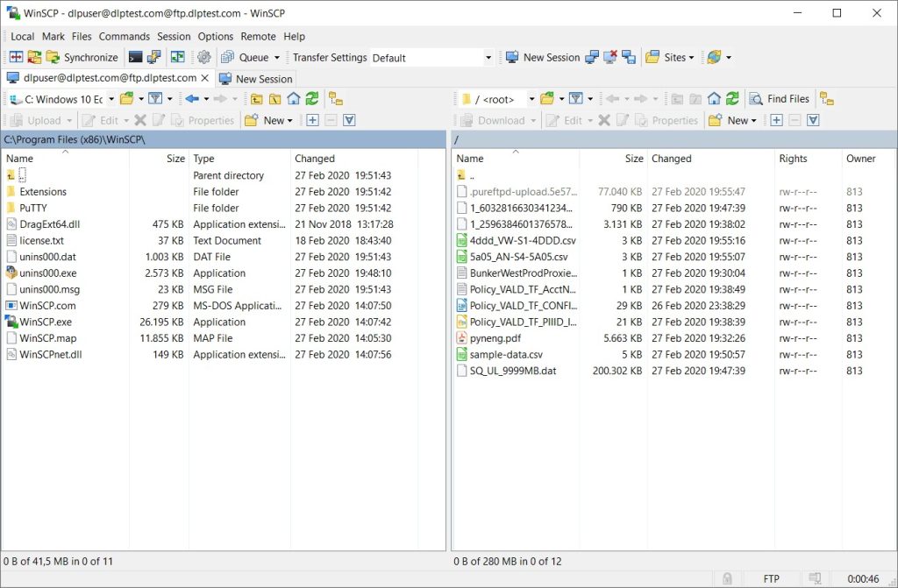Open Transfer Settings Default combo box
The height and width of the screenshot is (588, 898).
point(431,57)
